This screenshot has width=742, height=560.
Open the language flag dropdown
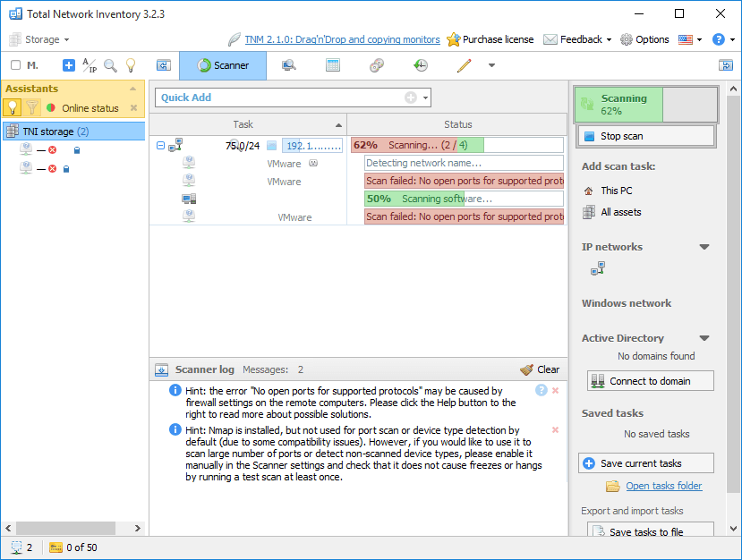pos(689,39)
